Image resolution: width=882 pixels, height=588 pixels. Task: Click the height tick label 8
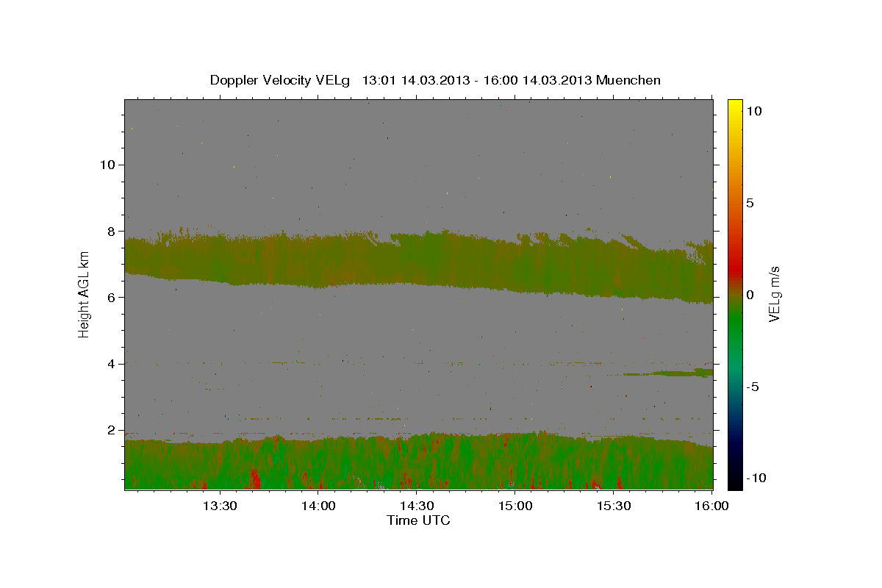[x=112, y=231]
